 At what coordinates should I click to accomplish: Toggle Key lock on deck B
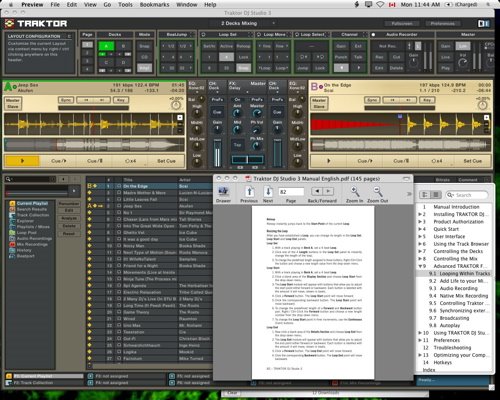[427, 100]
